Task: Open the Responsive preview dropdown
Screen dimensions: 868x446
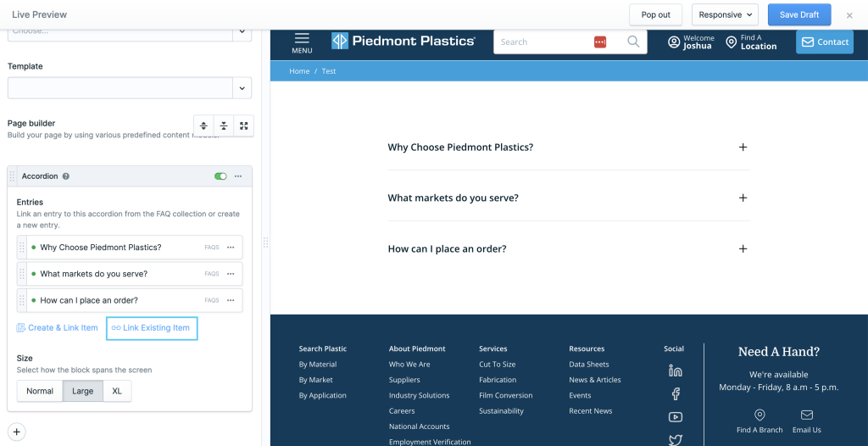Action: pyautogui.click(x=726, y=14)
